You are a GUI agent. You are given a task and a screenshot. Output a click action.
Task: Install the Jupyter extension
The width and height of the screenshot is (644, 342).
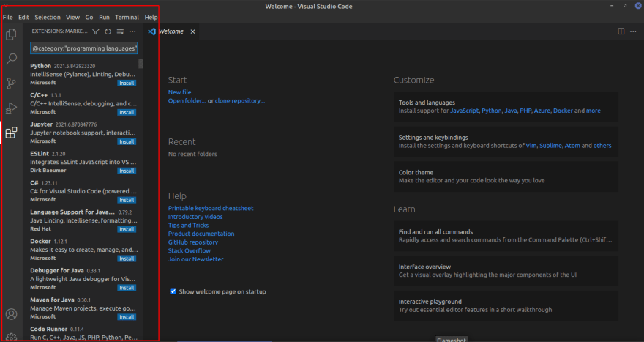tap(127, 141)
